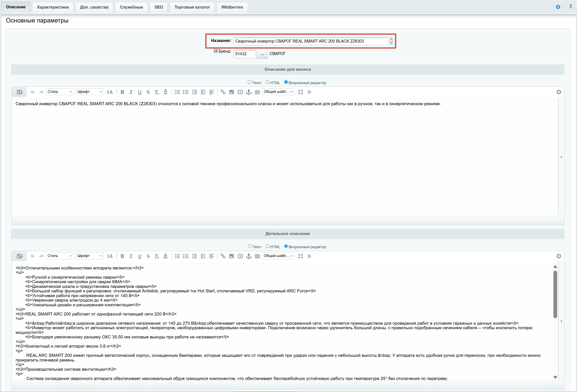Insert table in detailed description editor
This screenshot has width=577, height=392.
[x=257, y=256]
